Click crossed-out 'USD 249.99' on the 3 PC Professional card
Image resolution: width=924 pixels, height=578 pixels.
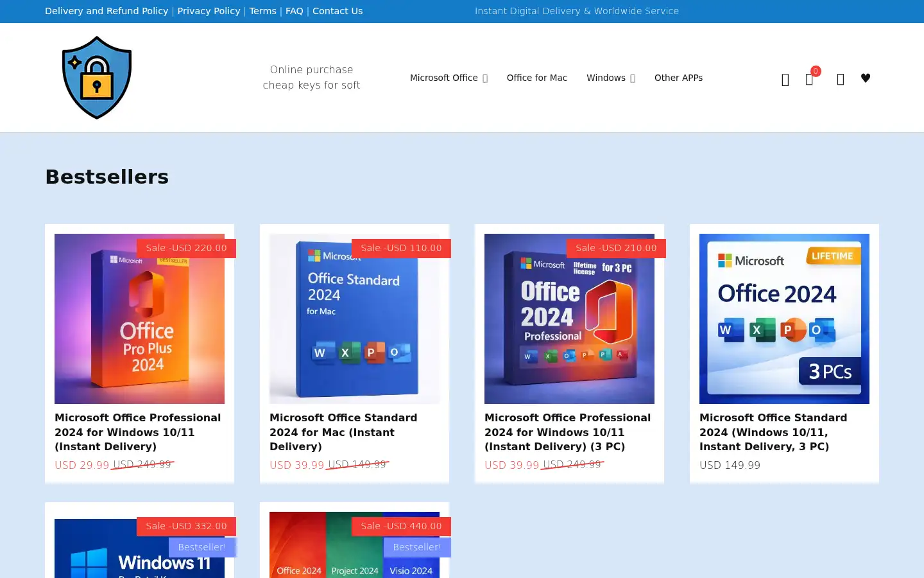(572, 464)
